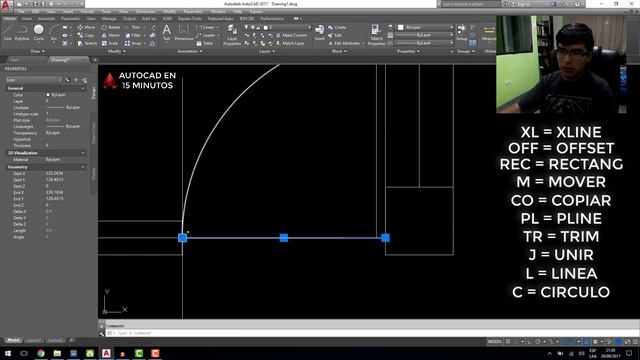Add a new drawing tab with plus button
640x360 pixels.
tap(95, 60)
